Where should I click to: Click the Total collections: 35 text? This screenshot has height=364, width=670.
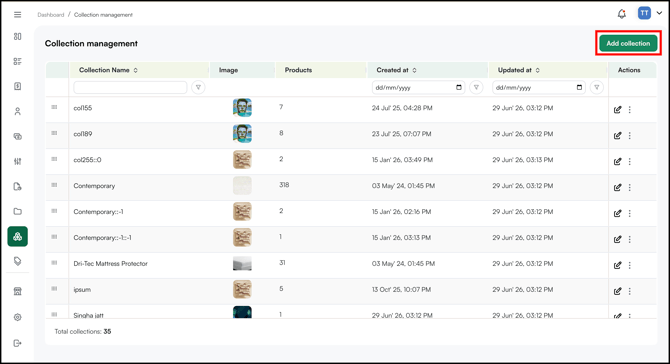[83, 332]
